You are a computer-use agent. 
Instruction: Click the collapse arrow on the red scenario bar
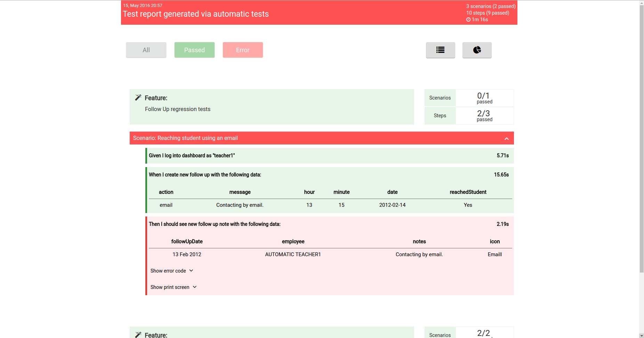(x=506, y=138)
